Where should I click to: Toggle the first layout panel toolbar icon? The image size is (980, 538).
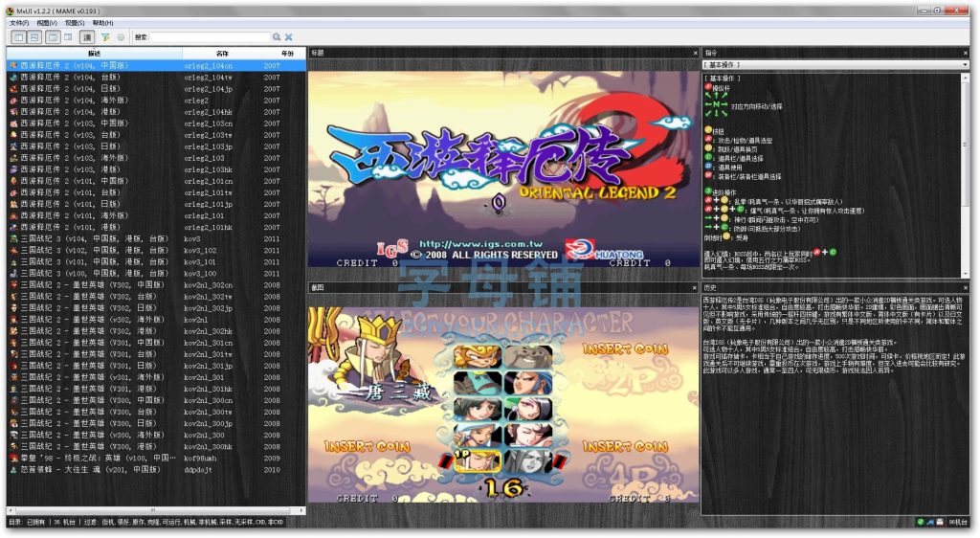pos(19,37)
